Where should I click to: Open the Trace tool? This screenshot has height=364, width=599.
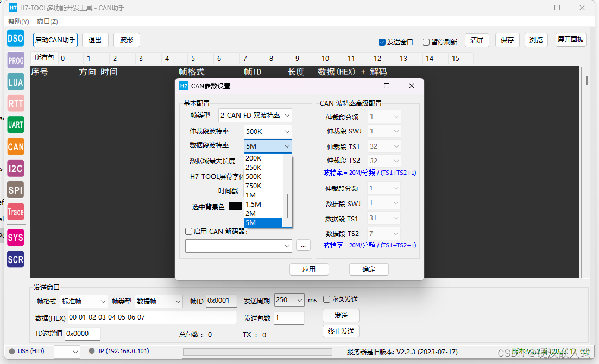(16, 212)
